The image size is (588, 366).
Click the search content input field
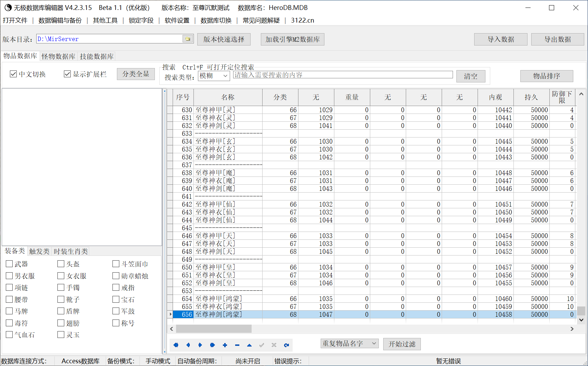tap(343, 75)
